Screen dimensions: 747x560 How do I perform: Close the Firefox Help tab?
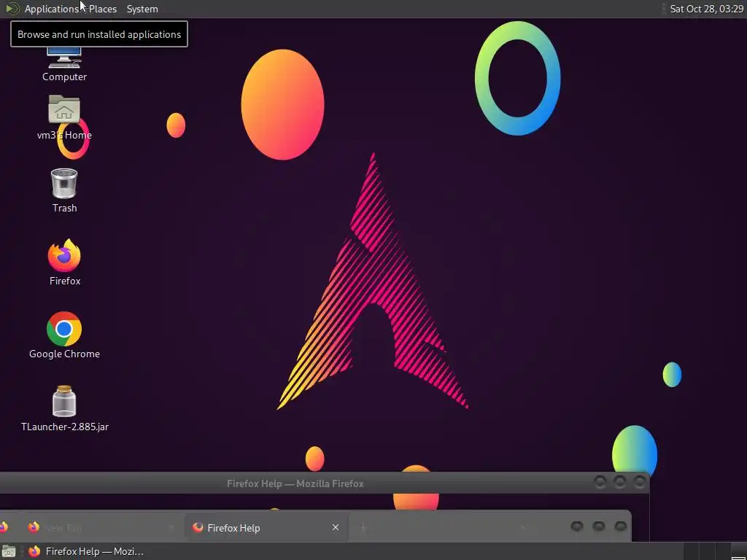coord(336,528)
